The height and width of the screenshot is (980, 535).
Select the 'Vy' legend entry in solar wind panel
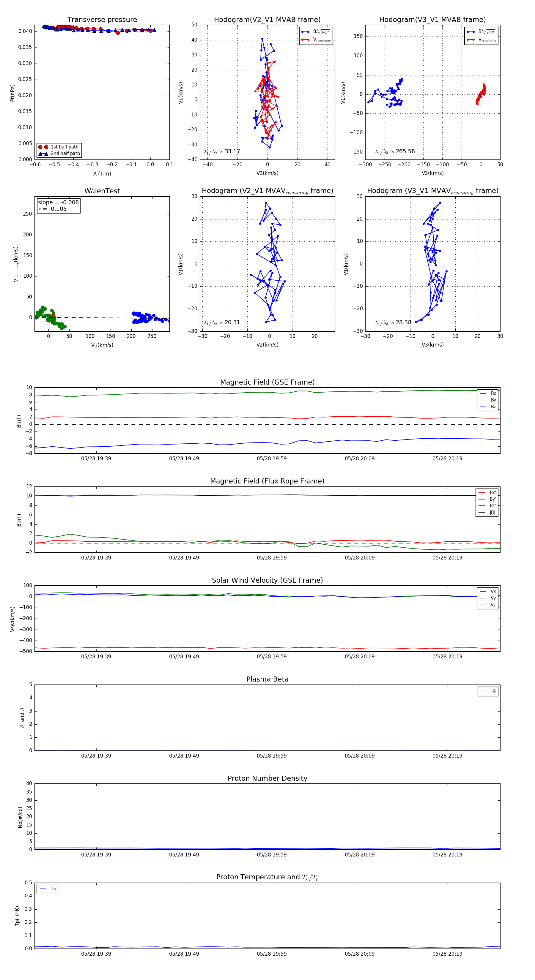(488, 598)
